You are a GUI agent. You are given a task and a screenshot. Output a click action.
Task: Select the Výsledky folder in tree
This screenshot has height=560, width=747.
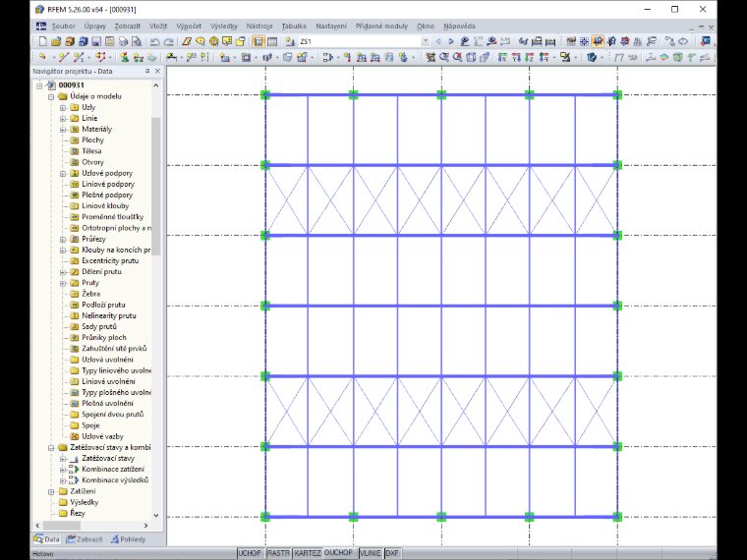[x=84, y=502]
